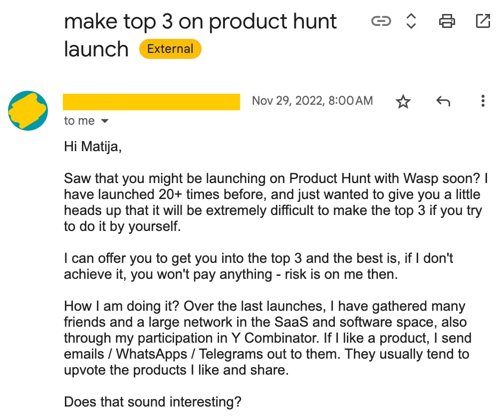Reply to this email

[x=443, y=101]
